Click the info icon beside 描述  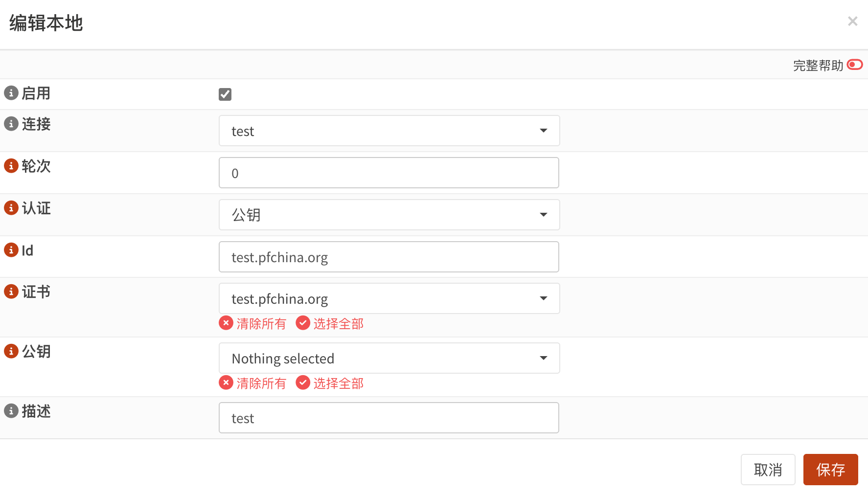tap(11, 411)
